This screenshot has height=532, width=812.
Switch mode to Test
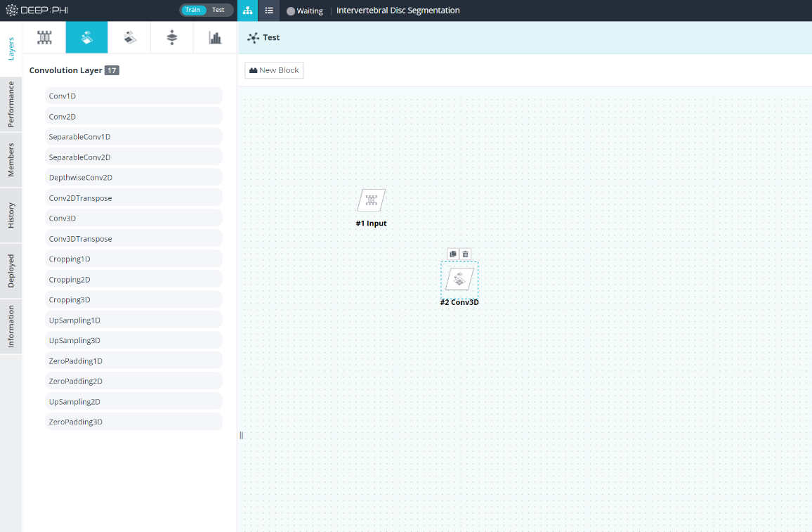tap(218, 10)
